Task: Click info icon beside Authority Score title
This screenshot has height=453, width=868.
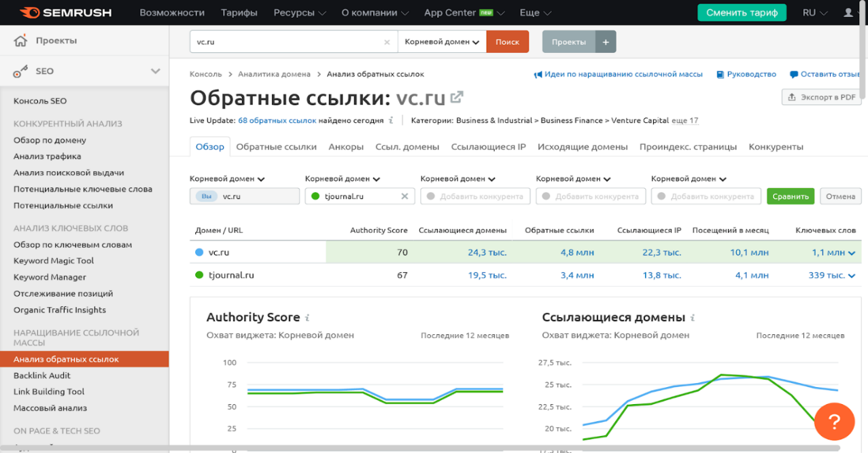Action: point(307,317)
